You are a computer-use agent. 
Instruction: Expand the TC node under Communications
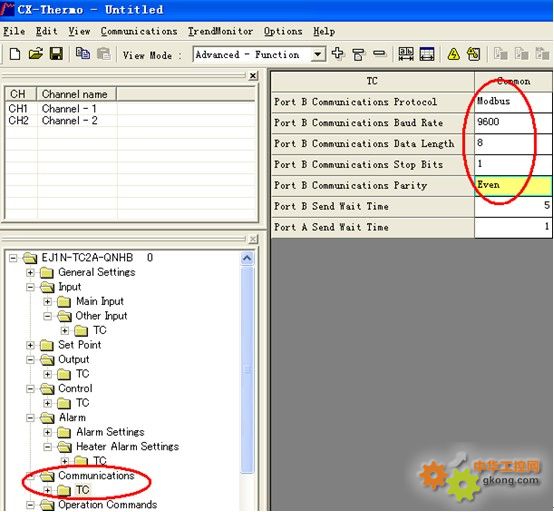[x=47, y=490]
